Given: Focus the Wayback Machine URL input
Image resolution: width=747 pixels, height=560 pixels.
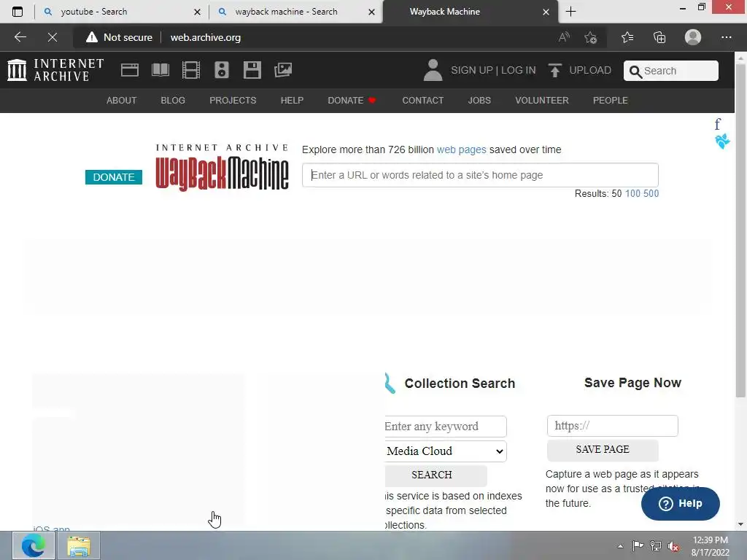Looking at the screenshot, I should (x=480, y=175).
